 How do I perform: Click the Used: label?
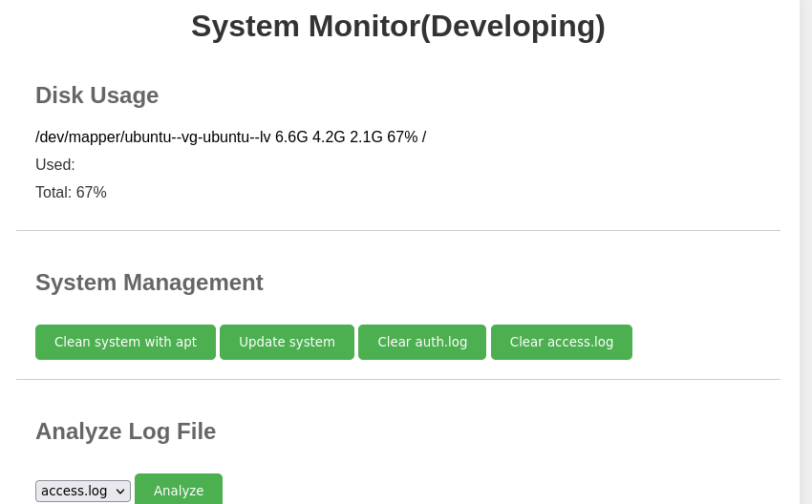pyautogui.click(x=55, y=165)
